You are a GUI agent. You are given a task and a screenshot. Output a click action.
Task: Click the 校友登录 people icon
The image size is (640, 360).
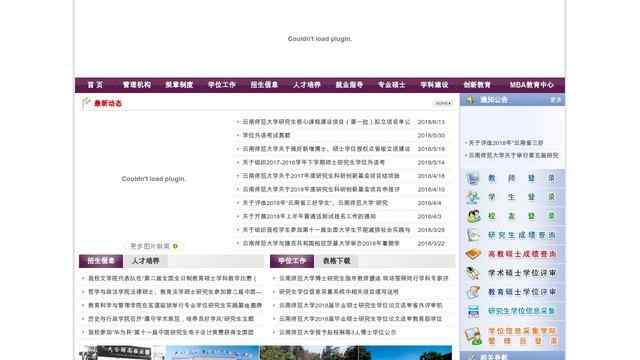pos(473,216)
